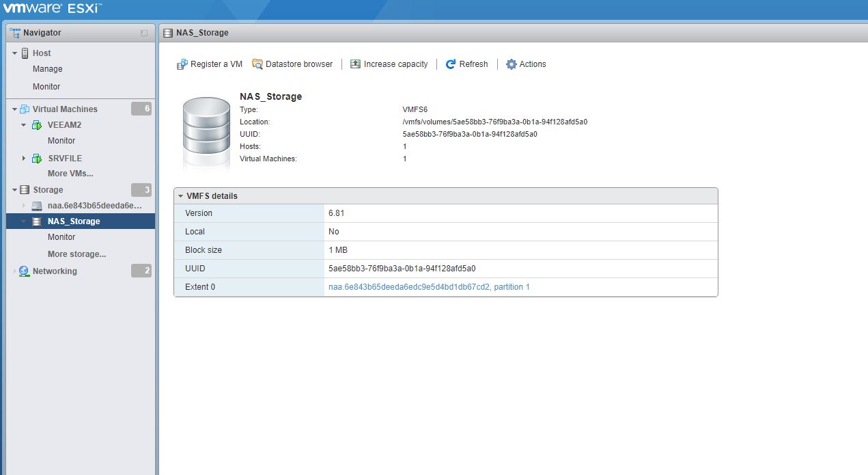
Task: Click the SRVFILE virtual machine icon
Action: coord(37,159)
